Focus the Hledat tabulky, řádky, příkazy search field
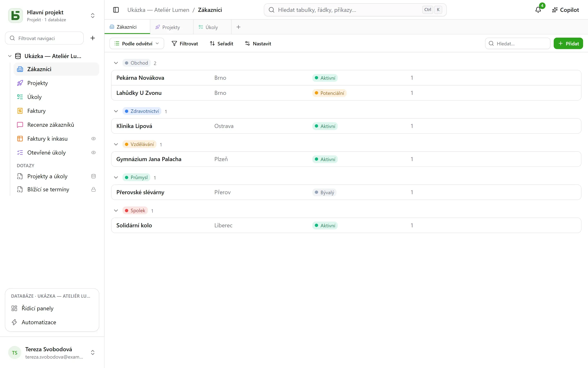Viewport: 588px width, 368px height. tap(355, 10)
